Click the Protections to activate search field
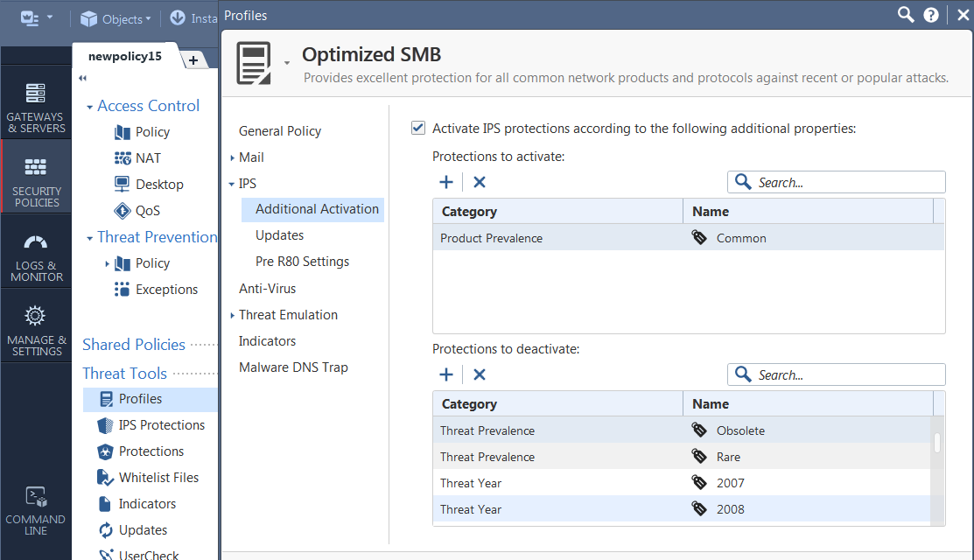 coord(836,182)
